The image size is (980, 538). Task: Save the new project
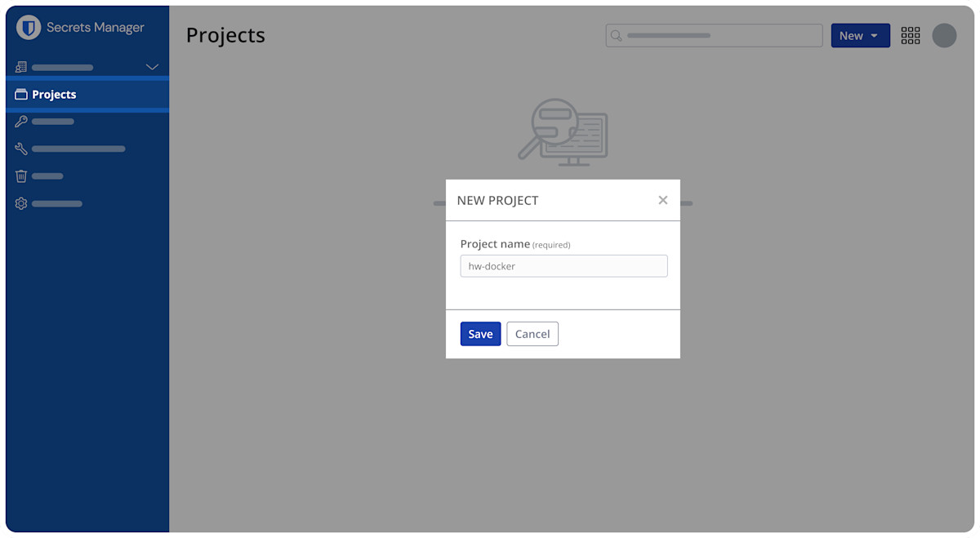(480, 334)
